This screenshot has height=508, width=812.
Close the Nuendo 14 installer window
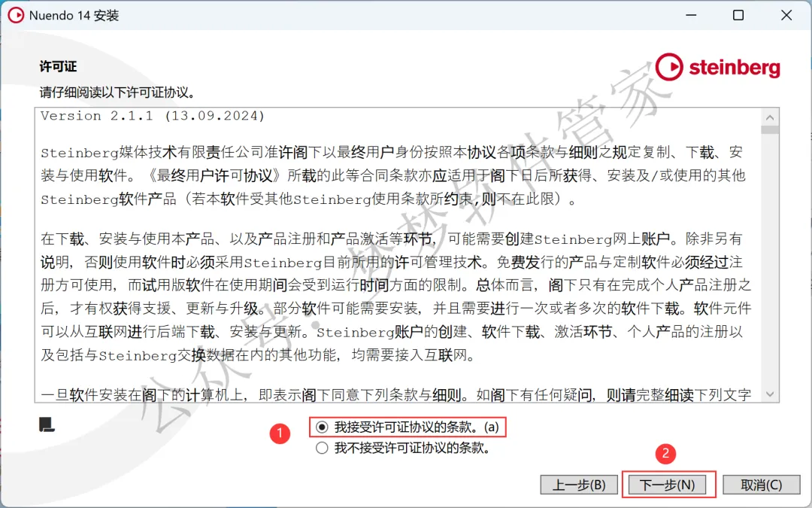pos(786,15)
